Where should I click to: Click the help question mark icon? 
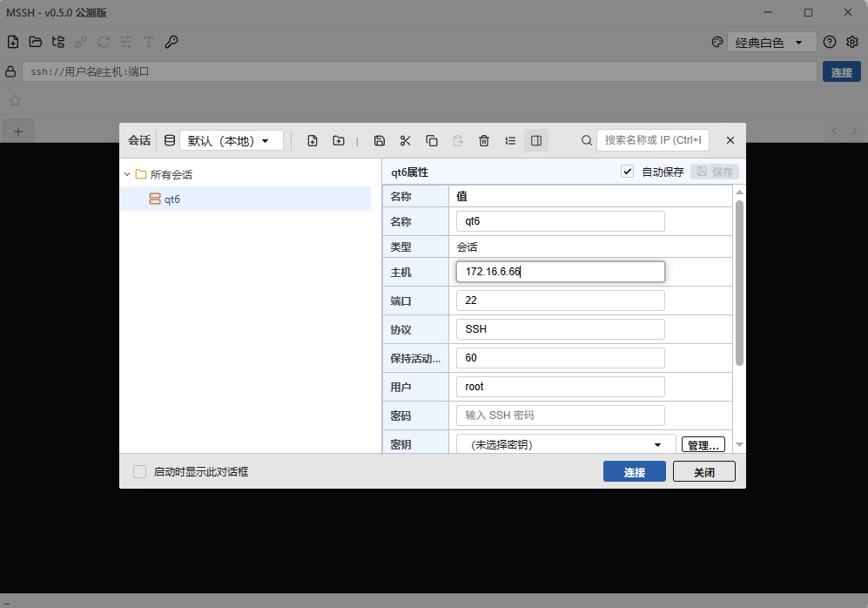(x=829, y=42)
